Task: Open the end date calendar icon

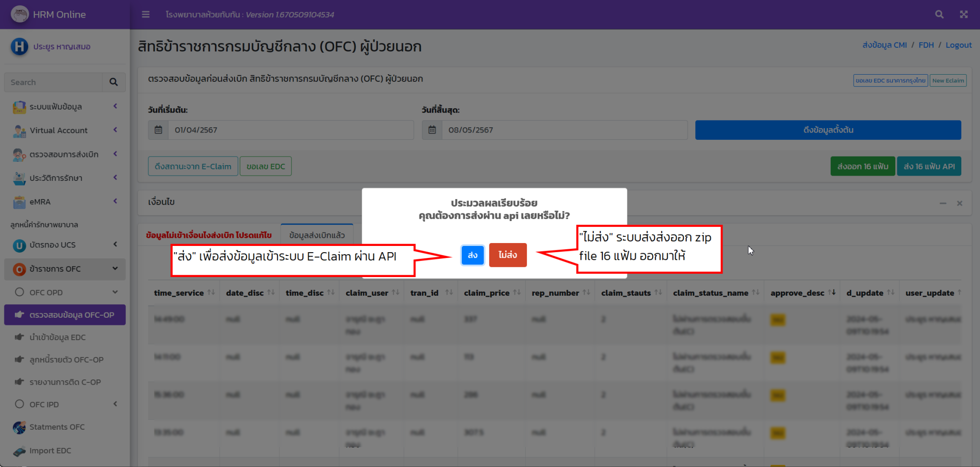Action: (x=432, y=130)
